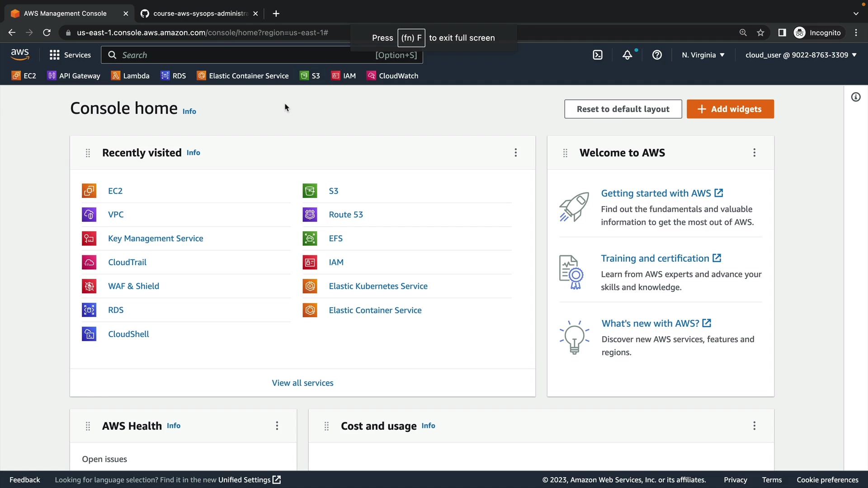The width and height of the screenshot is (868, 488).
Task: Open the AWS CloudShell icon in top bar
Action: (x=598, y=55)
